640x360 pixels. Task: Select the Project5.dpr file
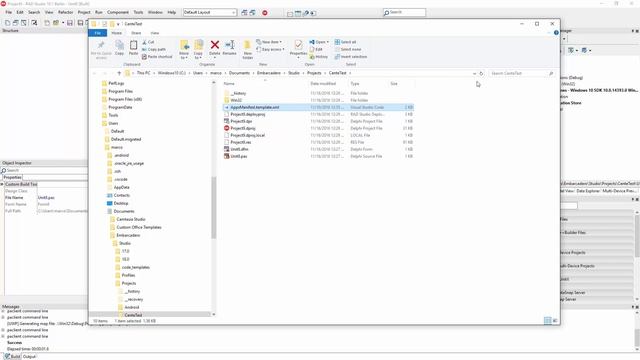coord(318,121)
